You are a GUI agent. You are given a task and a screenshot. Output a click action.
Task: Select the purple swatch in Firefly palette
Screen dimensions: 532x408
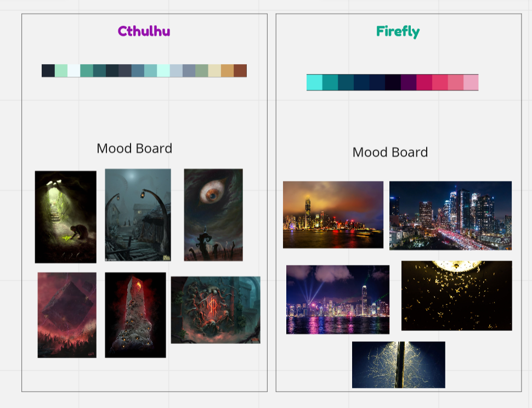[408, 82]
